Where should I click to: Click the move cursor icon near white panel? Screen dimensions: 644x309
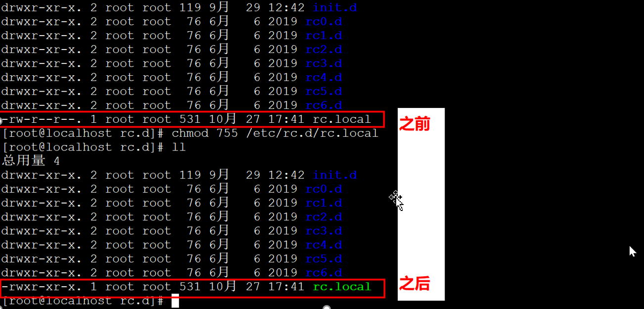click(x=396, y=200)
